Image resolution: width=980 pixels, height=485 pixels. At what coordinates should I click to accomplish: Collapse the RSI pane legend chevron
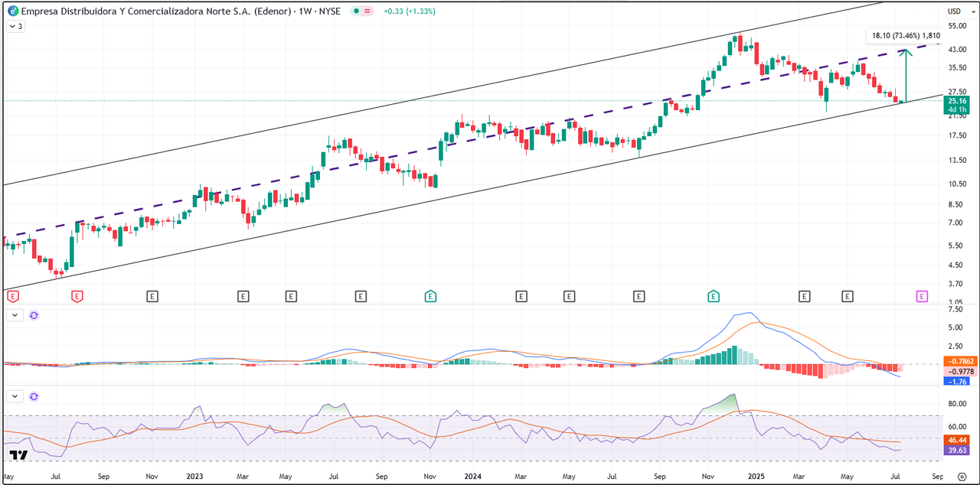tap(15, 397)
